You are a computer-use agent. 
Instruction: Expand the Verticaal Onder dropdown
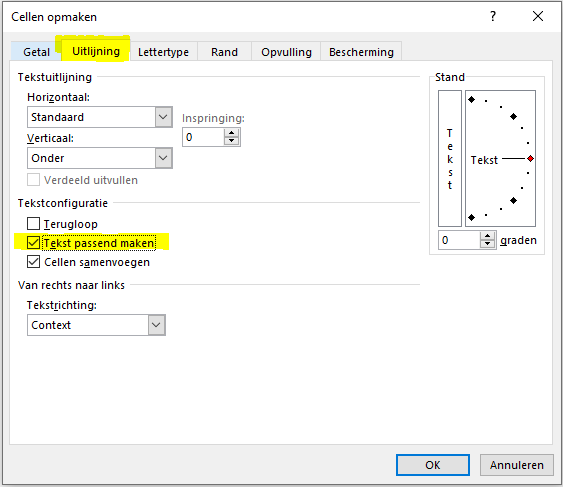pyautogui.click(x=100, y=158)
